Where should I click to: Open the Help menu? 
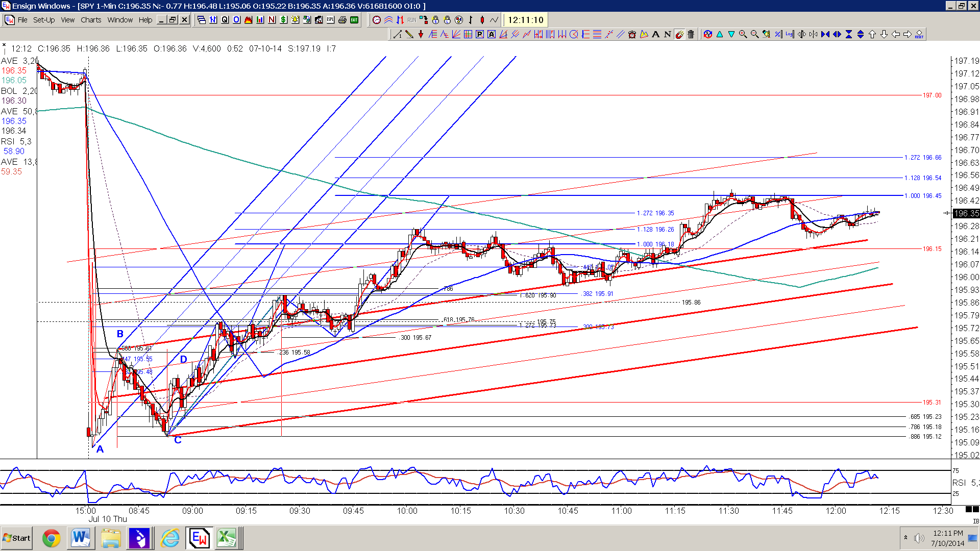(145, 20)
